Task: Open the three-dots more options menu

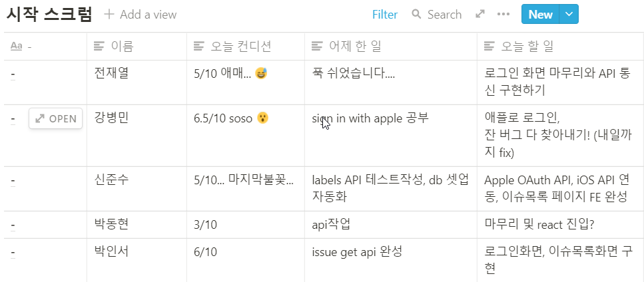Action: 503,14
